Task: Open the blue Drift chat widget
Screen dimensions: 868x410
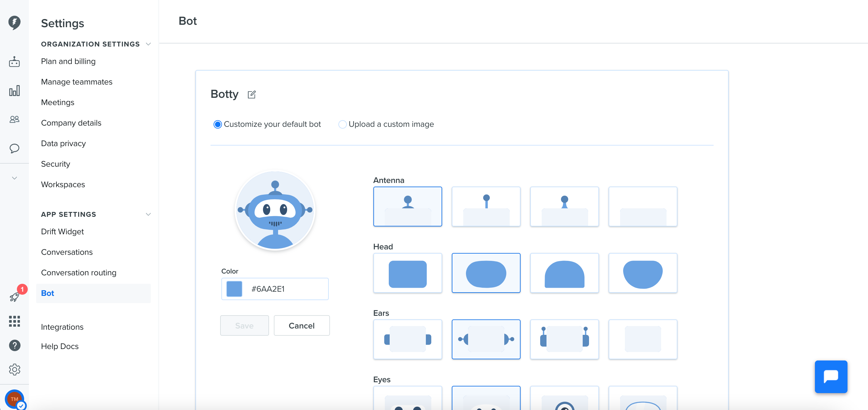Action: 831,376
